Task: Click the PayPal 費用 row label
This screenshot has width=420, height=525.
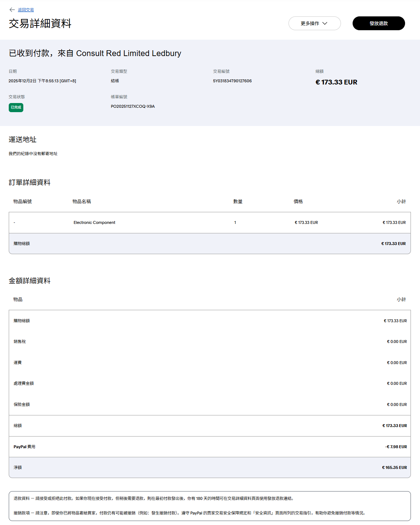Action: click(x=24, y=447)
